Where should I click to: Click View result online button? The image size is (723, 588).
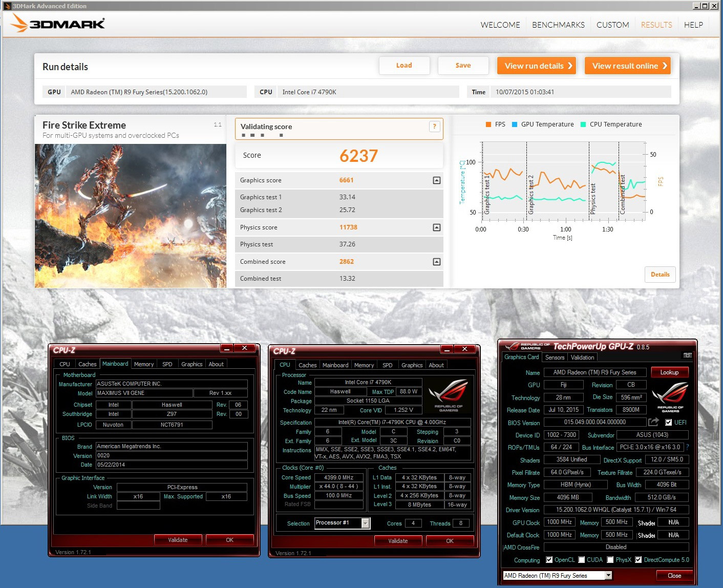click(x=628, y=66)
